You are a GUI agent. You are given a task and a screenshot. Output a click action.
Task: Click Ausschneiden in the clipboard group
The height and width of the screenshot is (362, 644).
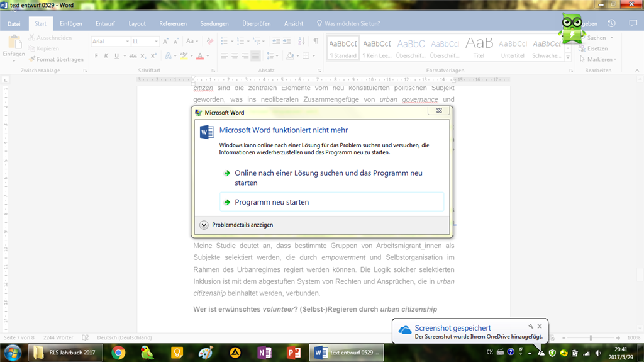[x=50, y=37]
